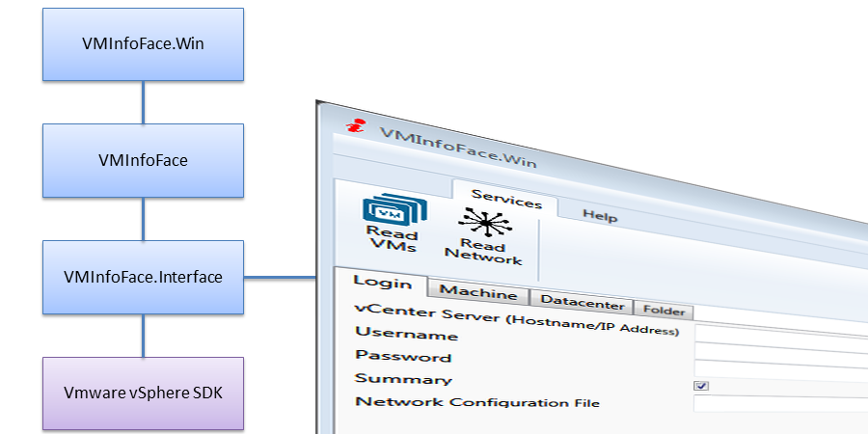Click the Password label
Viewport: 868px width, 434px height.
click(x=403, y=356)
